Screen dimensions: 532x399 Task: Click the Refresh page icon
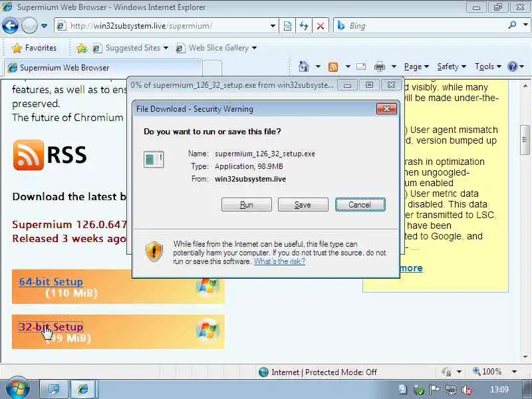304,26
